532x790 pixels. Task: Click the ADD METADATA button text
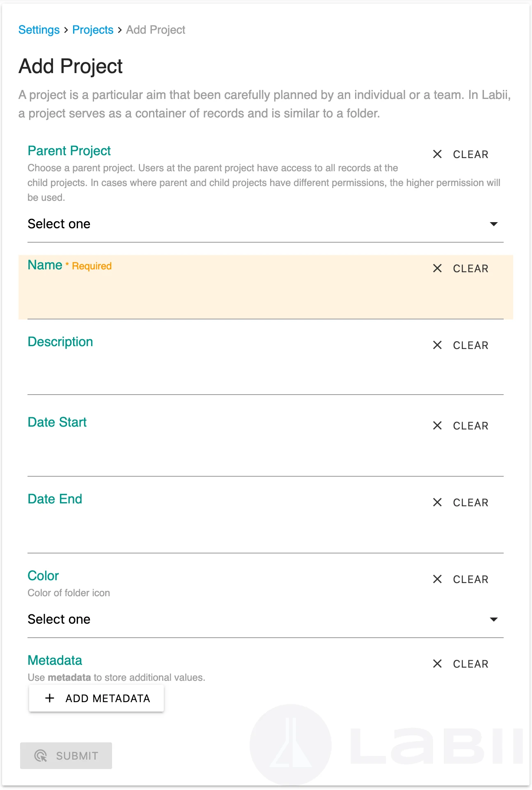[x=108, y=698]
